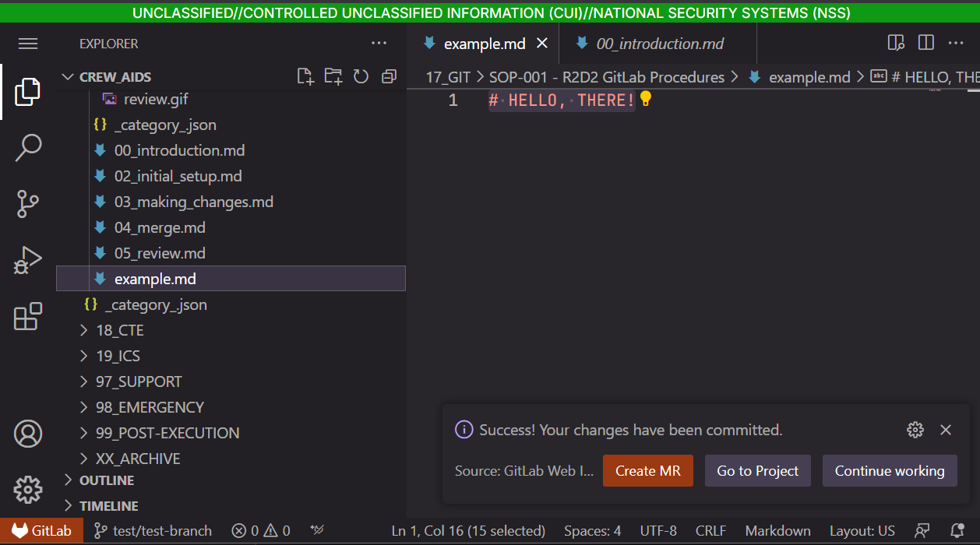Open 04_merge.md file

231,227
